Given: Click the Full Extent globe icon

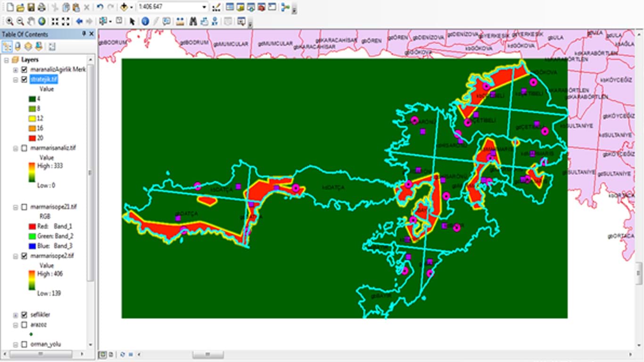Looking at the screenshot, I should click(x=42, y=21).
